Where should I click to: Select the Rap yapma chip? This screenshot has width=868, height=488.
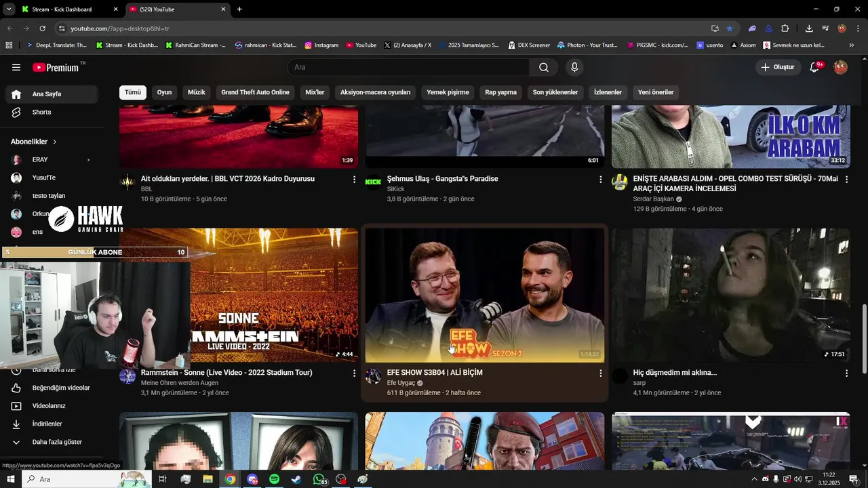[500, 92]
